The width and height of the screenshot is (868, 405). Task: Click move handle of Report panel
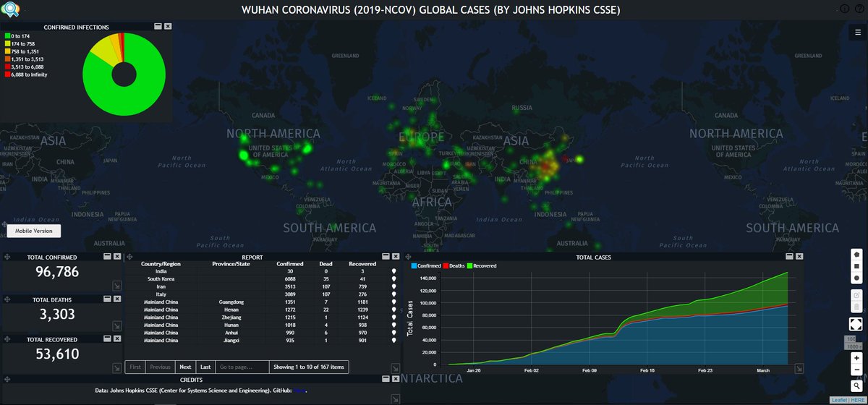click(x=130, y=257)
